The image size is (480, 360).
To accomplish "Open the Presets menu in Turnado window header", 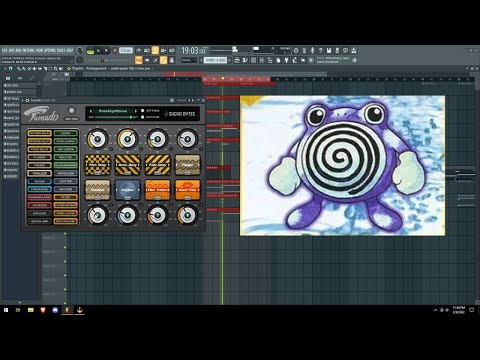I will click(x=181, y=100).
